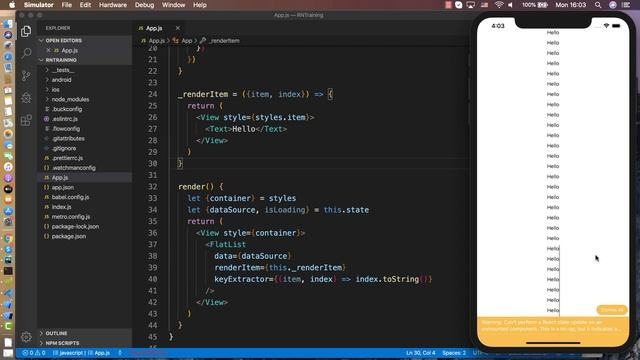Image resolution: width=640 pixels, height=360 pixels.
Task: Click Ln 30, Col 4 in status bar
Action: pos(420,353)
